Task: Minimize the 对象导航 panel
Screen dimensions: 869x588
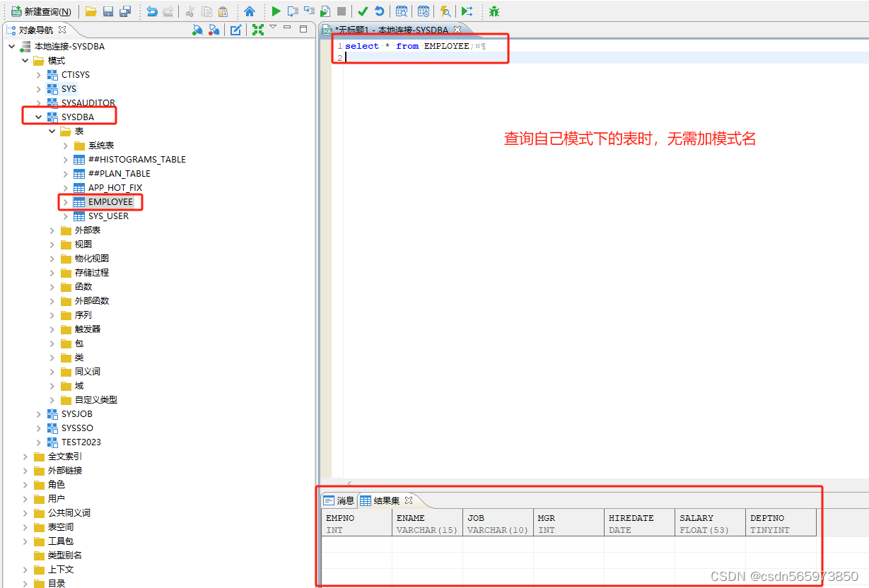Action: (x=287, y=29)
